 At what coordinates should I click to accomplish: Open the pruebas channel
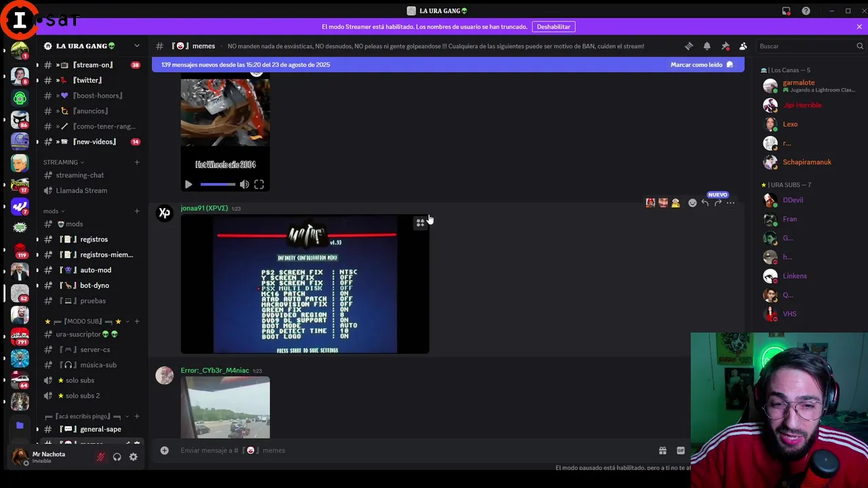click(x=92, y=301)
